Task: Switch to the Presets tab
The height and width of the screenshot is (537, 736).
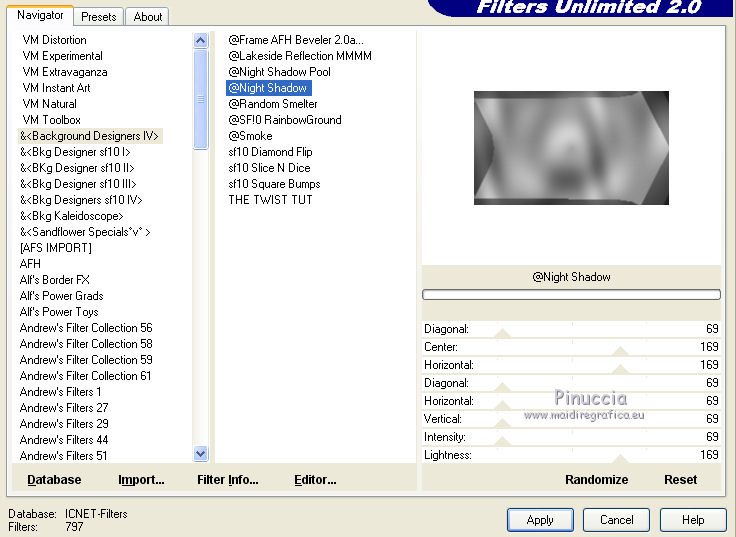Action: [99, 17]
